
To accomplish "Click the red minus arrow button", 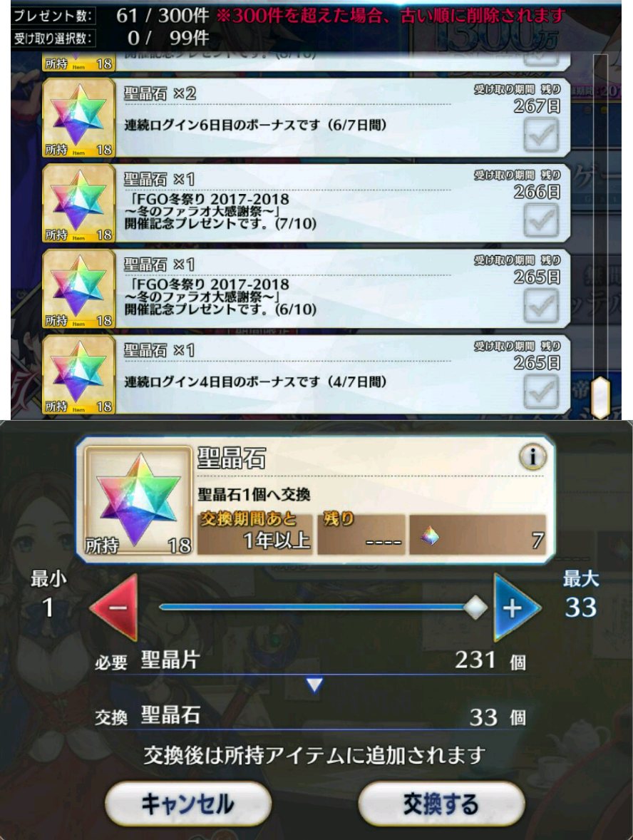I will click(x=114, y=608).
